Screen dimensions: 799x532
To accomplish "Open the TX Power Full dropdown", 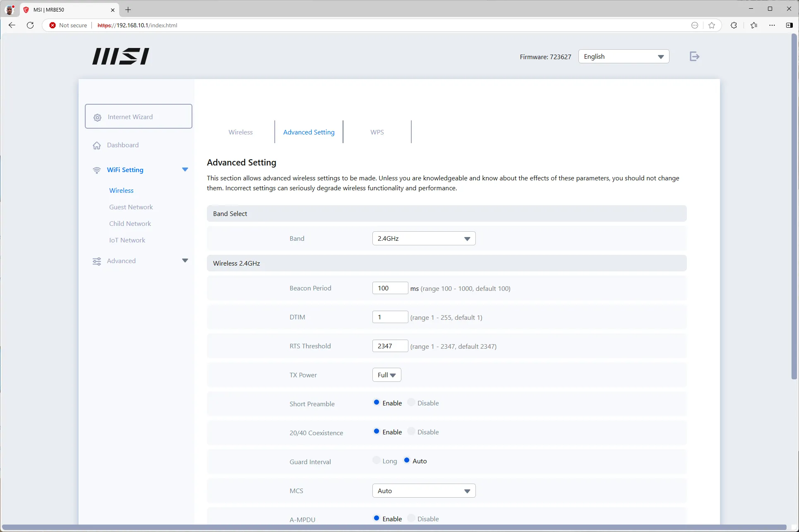I will (386, 375).
